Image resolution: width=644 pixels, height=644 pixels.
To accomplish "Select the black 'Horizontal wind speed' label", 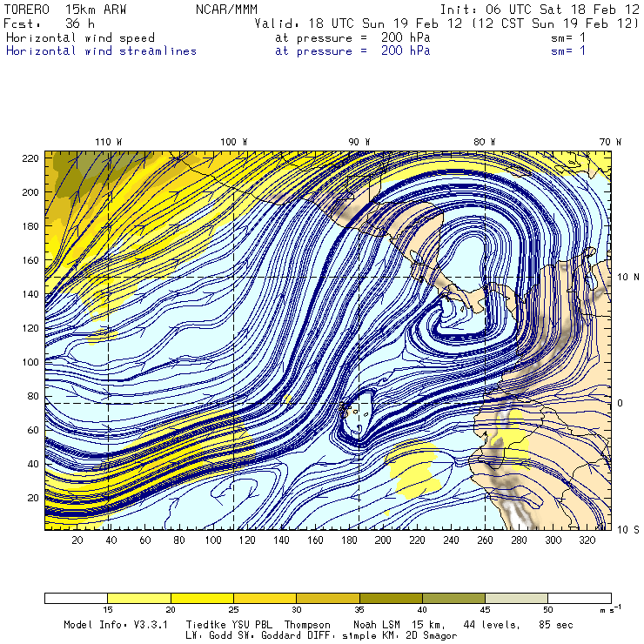I will point(80,37).
